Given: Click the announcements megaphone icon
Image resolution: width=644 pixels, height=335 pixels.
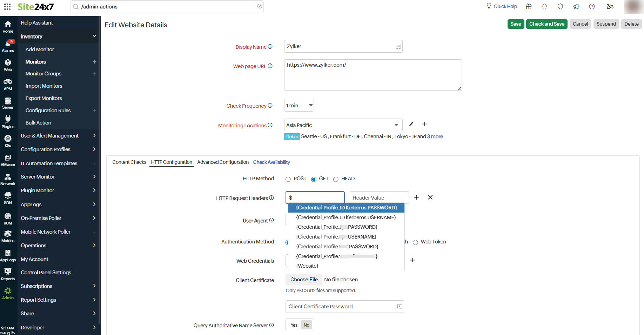Looking at the screenshot, I should [x=576, y=7].
